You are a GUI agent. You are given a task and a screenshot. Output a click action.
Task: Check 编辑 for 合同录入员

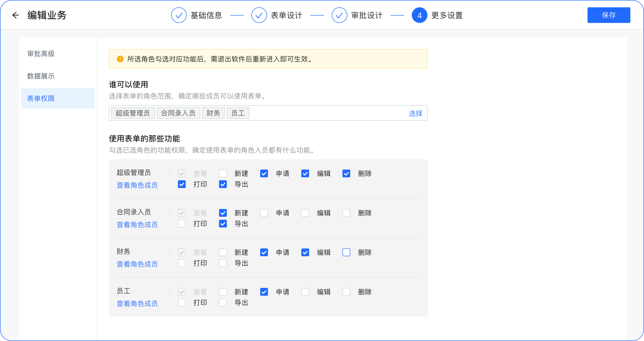pos(305,213)
